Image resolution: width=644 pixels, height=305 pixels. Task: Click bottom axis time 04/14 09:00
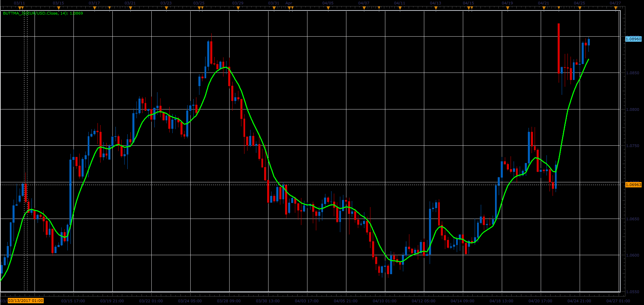[x=463, y=301]
